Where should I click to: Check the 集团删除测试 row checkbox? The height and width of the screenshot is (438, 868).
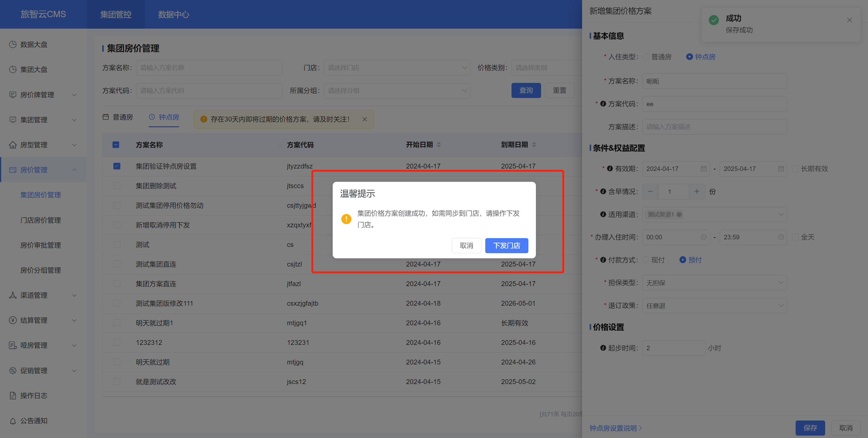click(x=117, y=185)
